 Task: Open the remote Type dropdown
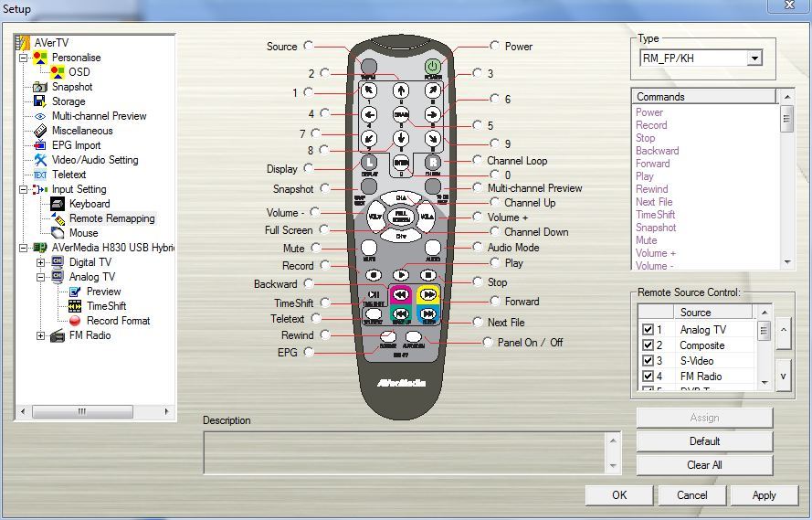pos(754,58)
